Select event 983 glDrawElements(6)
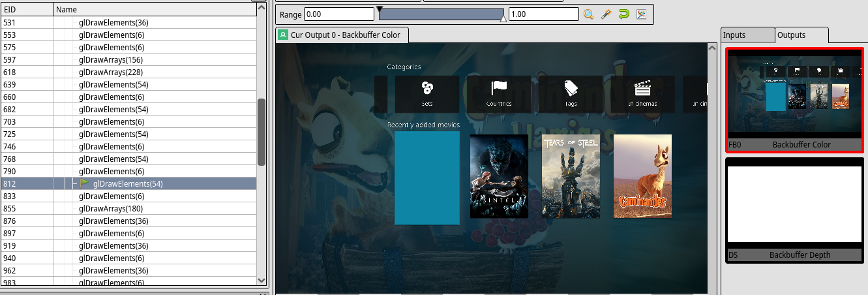This screenshot has height=295, width=868. coord(128,282)
